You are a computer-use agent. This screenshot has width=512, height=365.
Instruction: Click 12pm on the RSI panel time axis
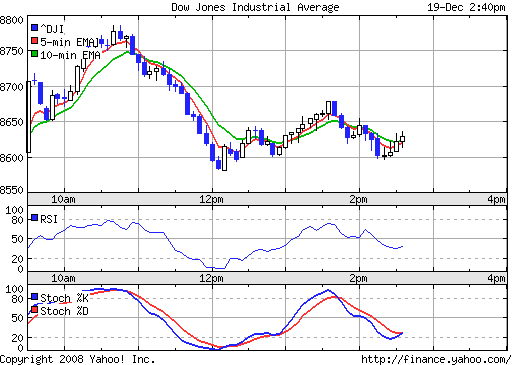coord(211,278)
